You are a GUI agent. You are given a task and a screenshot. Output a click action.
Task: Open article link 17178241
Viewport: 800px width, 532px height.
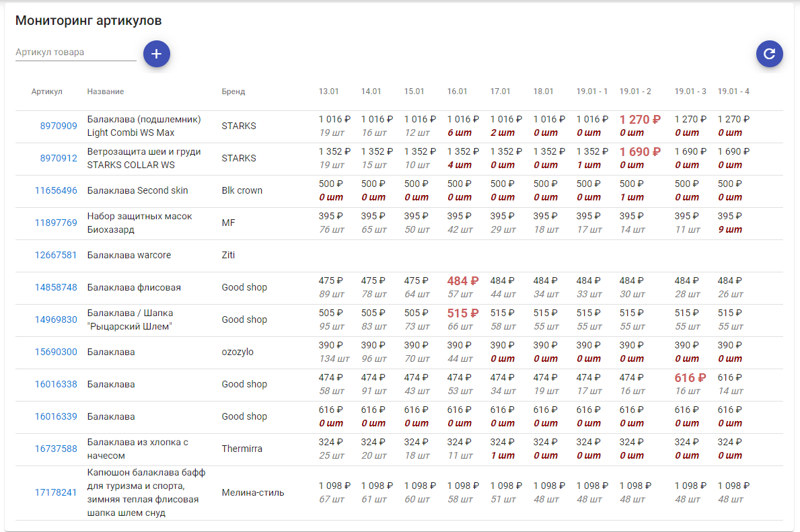pos(56,492)
